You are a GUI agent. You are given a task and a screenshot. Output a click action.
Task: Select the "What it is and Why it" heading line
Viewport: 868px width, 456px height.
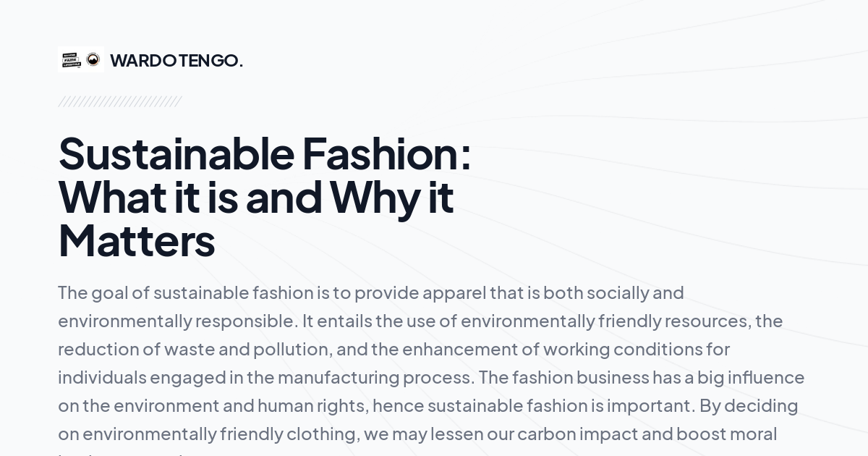tap(255, 197)
